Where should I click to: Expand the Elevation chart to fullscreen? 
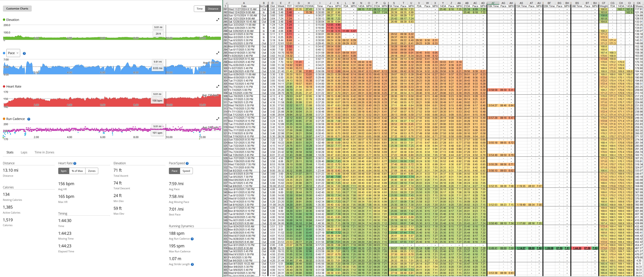[x=218, y=20]
